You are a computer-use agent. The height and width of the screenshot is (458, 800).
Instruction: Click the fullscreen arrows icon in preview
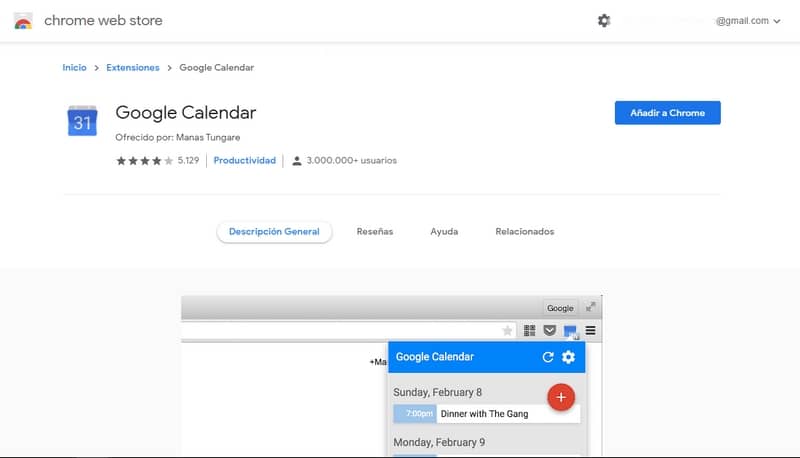(x=590, y=307)
